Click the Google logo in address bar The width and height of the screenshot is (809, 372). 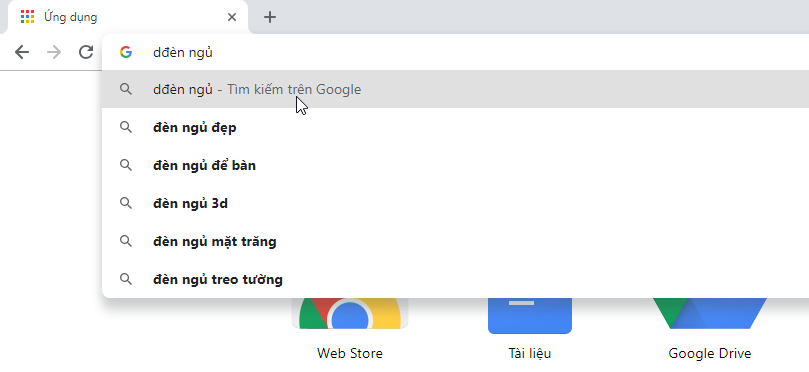(125, 52)
